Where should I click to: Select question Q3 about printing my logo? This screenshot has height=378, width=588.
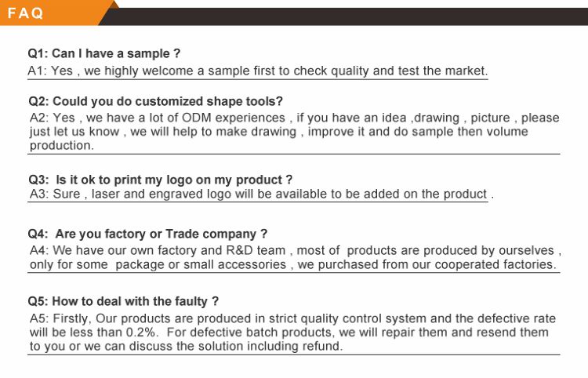click(160, 180)
